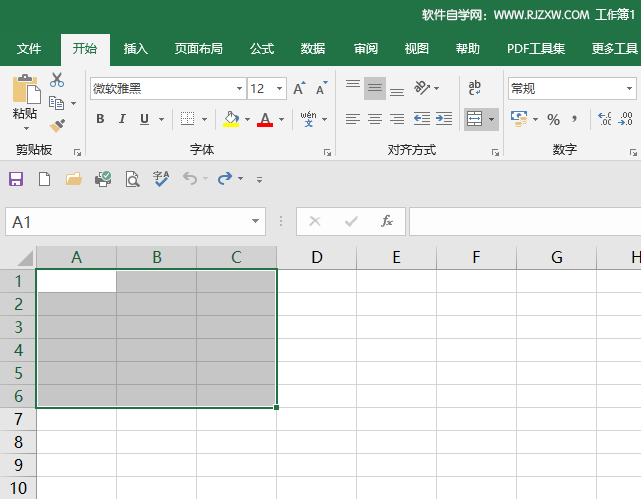Save workbook with floppy icon

tap(16, 179)
